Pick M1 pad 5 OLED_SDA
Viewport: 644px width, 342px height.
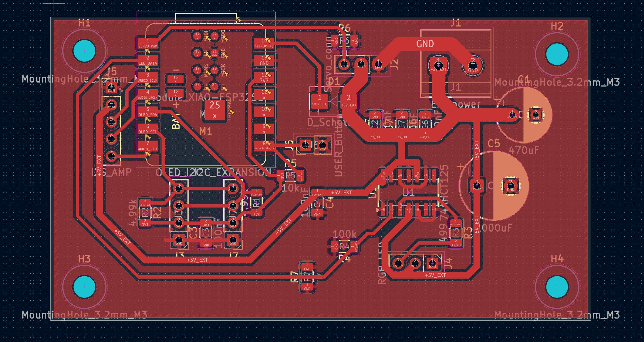point(148,112)
